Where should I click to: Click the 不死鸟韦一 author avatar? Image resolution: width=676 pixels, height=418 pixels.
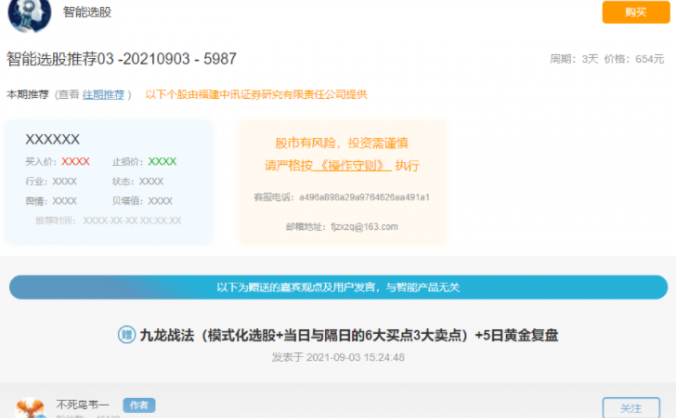(x=30, y=408)
